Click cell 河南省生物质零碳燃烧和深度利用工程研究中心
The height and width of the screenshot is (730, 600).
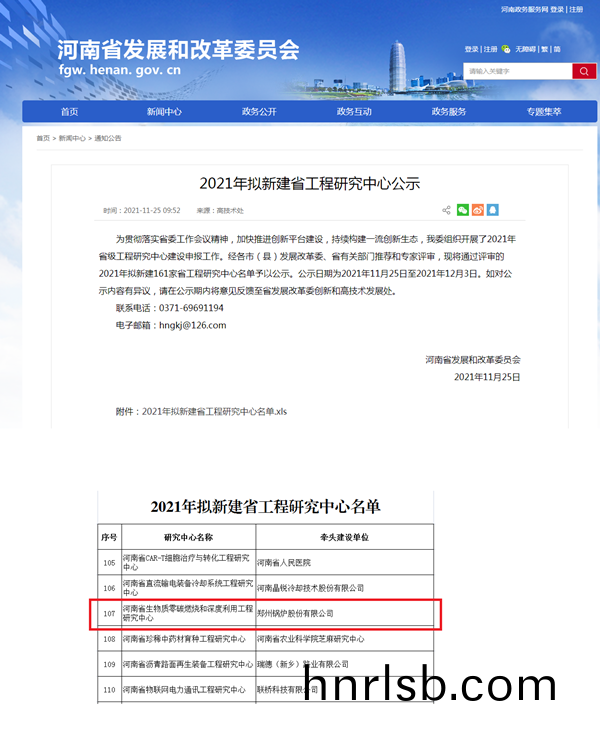(188, 613)
